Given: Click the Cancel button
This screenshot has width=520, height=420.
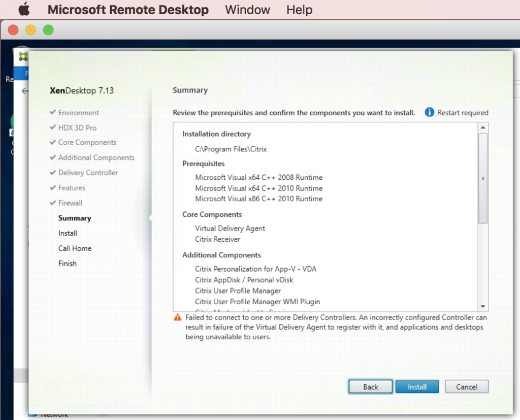Looking at the screenshot, I should pos(467,387).
